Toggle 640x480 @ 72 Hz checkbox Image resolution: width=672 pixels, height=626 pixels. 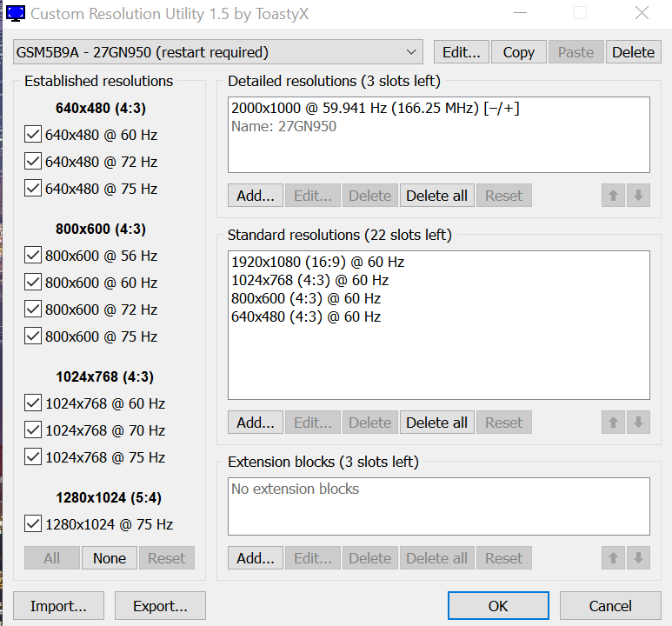pyautogui.click(x=33, y=161)
